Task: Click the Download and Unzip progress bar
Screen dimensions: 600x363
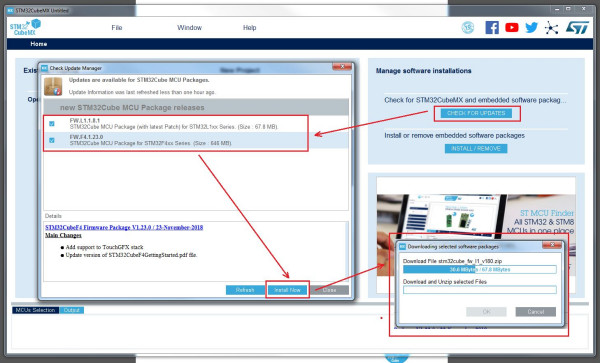Action: click(479, 290)
